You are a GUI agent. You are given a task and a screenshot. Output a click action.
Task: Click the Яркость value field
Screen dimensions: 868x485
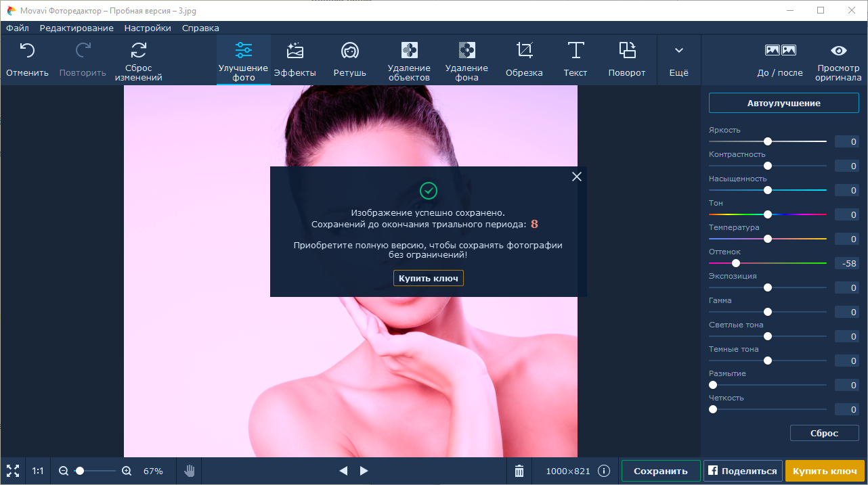pyautogui.click(x=846, y=141)
